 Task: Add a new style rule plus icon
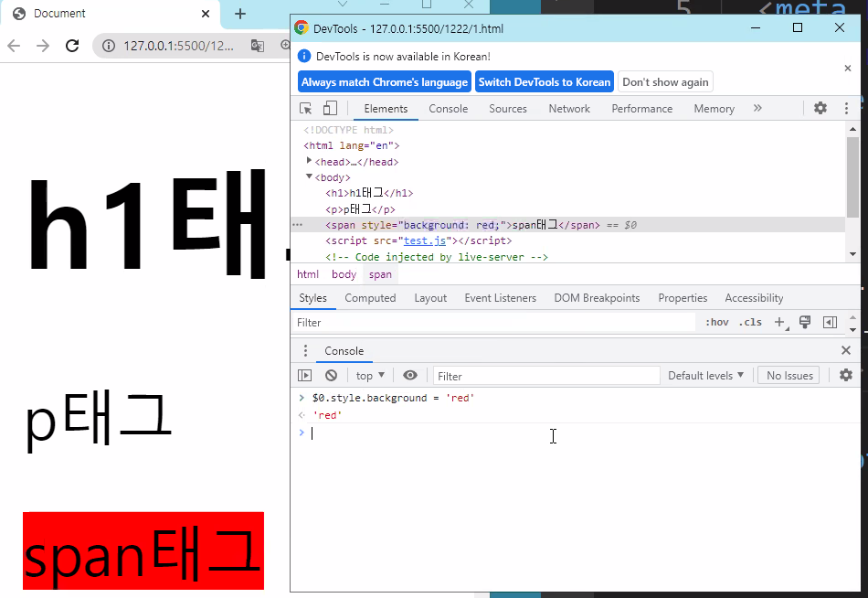[x=780, y=322]
